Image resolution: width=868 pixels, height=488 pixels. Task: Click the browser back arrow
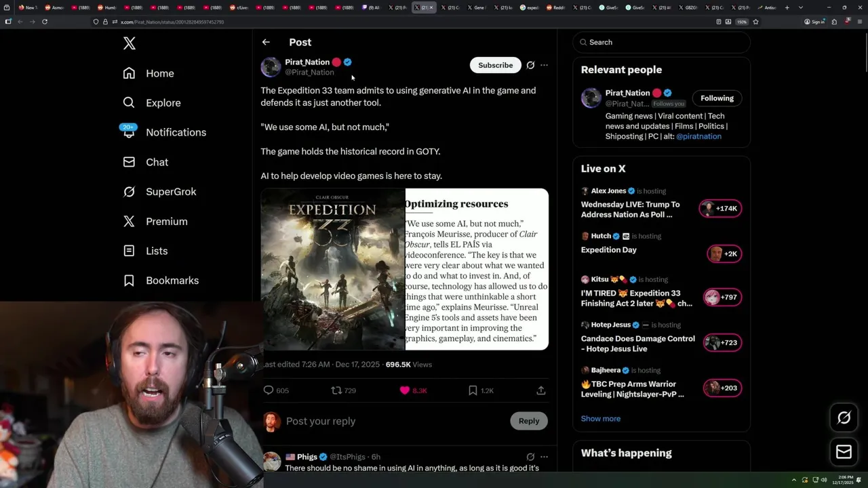click(x=20, y=22)
